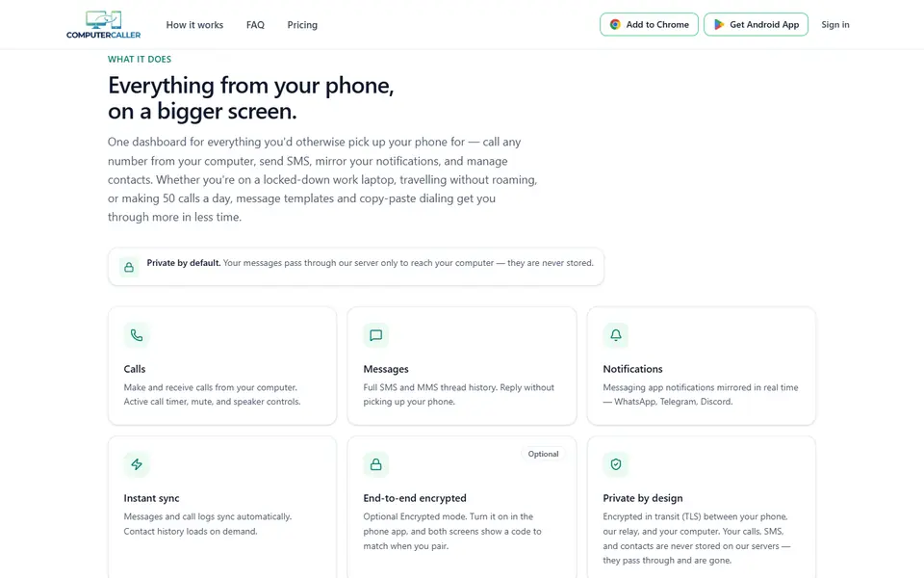The height and width of the screenshot is (578, 924).
Task: Click the ComputerCaller logo
Action: (x=104, y=25)
